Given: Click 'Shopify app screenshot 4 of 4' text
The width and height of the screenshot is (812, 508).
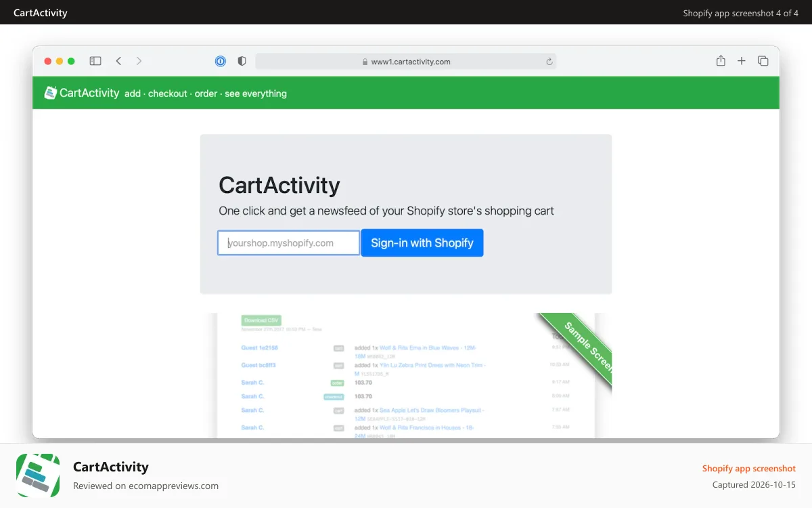Looking at the screenshot, I should pyautogui.click(x=741, y=13).
